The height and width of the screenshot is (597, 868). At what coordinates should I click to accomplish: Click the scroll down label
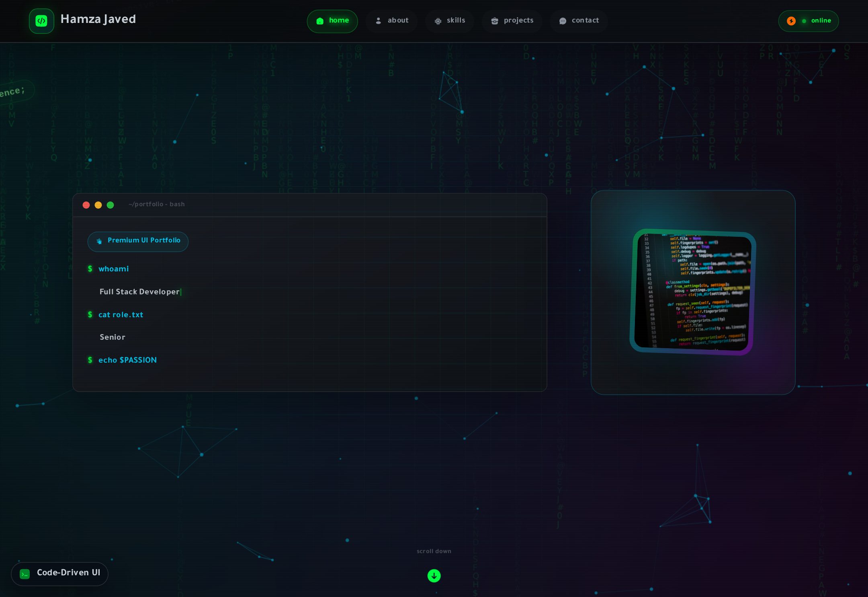click(x=434, y=551)
